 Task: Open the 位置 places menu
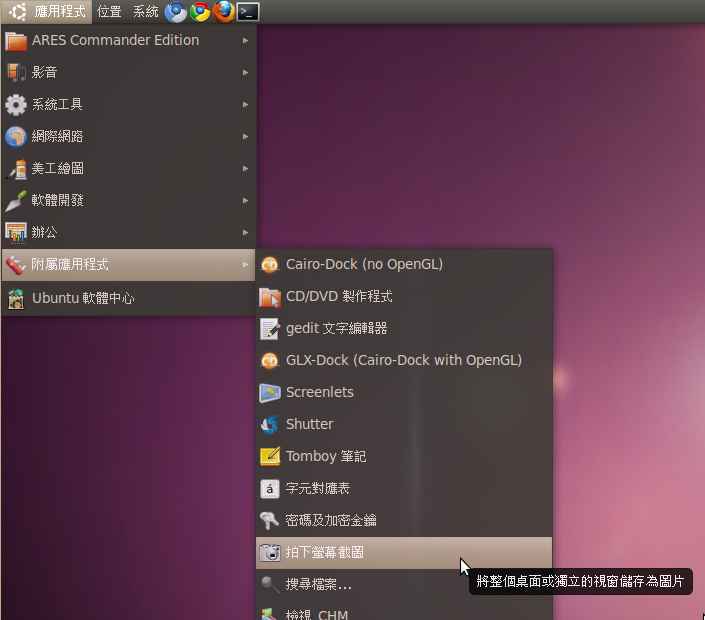[109, 12]
